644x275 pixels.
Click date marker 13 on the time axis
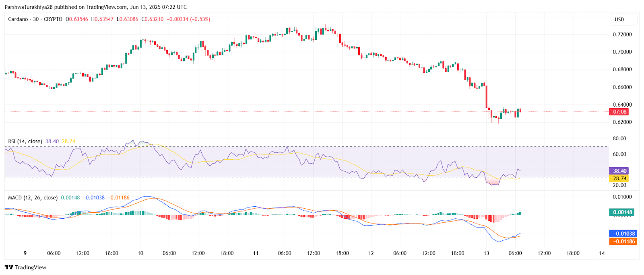(x=486, y=253)
